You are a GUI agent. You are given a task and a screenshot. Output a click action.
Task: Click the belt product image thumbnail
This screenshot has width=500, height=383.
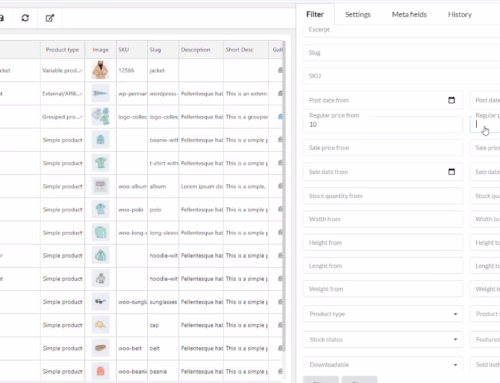click(100, 348)
